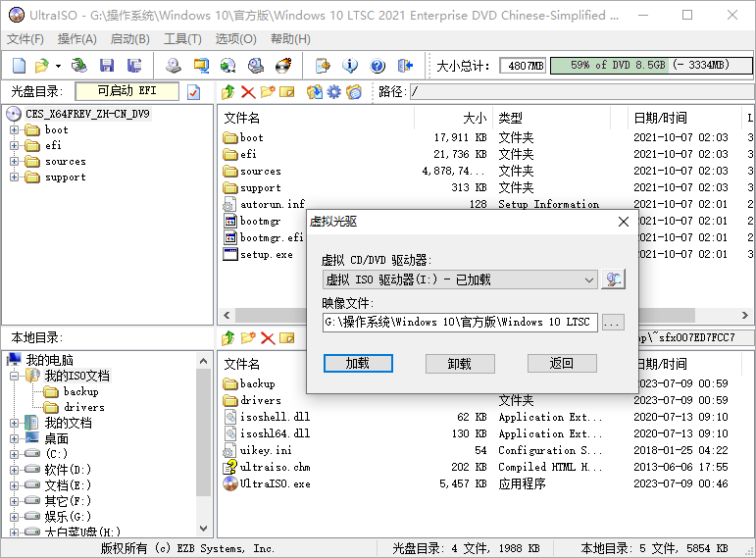Viewport: 756px width, 558px height.
Task: Click the 卸载 button
Action: pos(460,363)
